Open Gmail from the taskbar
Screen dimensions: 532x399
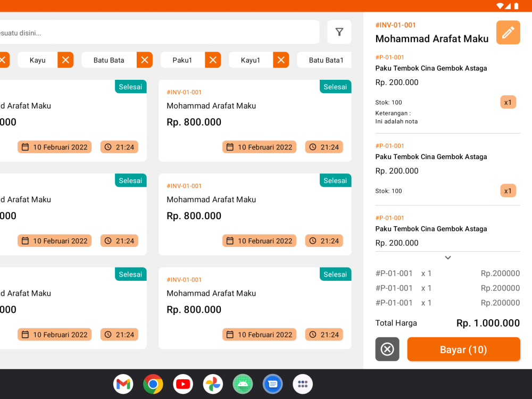123,384
